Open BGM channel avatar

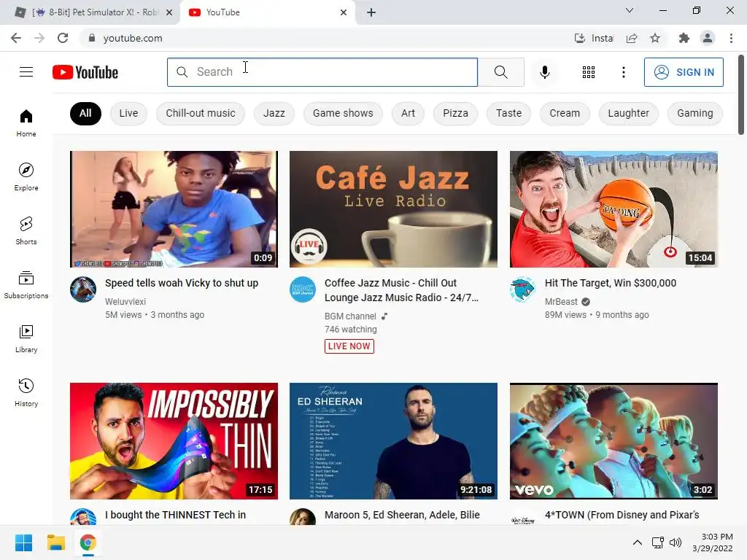pyautogui.click(x=303, y=289)
